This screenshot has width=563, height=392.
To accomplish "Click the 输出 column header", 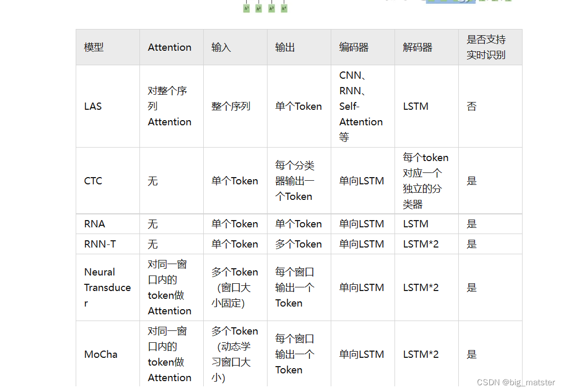I will click(x=299, y=47).
